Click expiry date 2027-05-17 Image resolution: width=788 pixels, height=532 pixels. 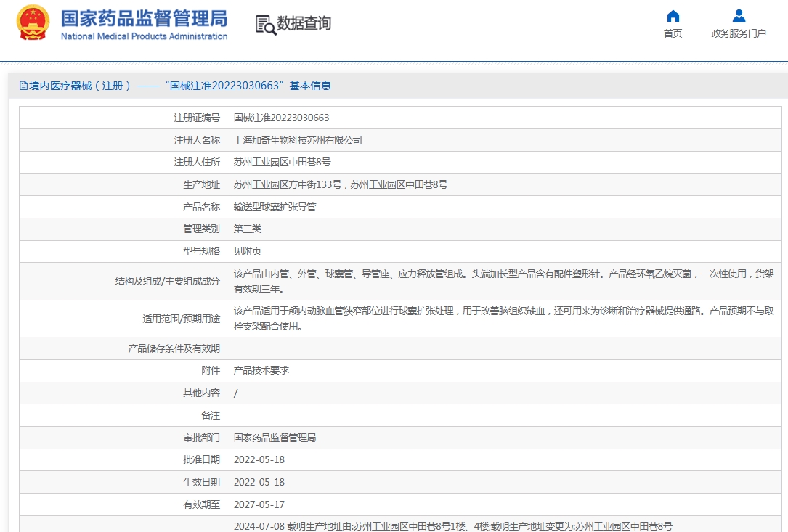click(x=259, y=504)
